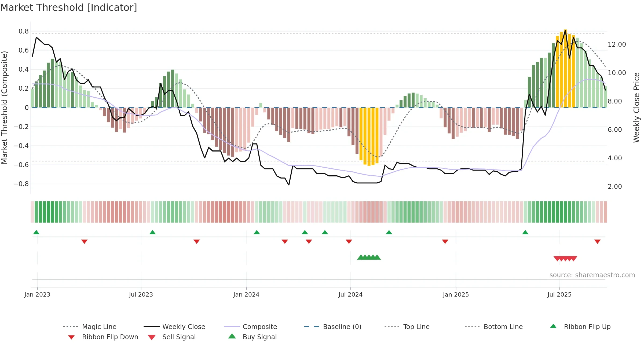This screenshot has height=362, width=644.
Task: Click the −0.4 left axis tick label
Action: point(21,146)
